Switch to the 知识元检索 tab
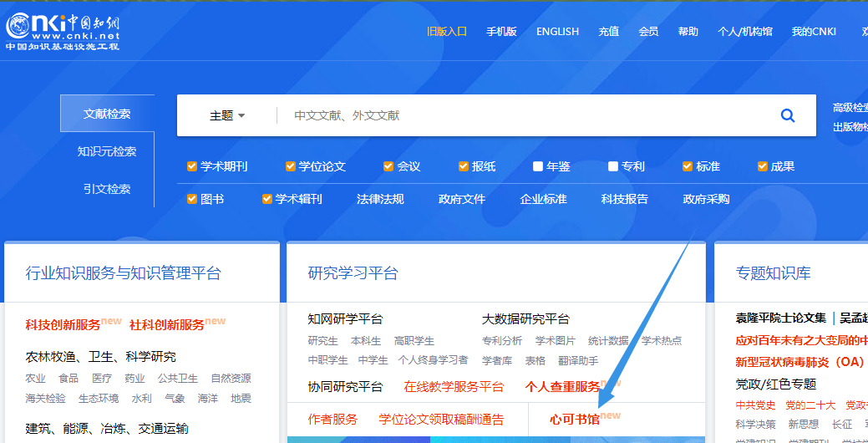The image size is (868, 443). [108, 151]
